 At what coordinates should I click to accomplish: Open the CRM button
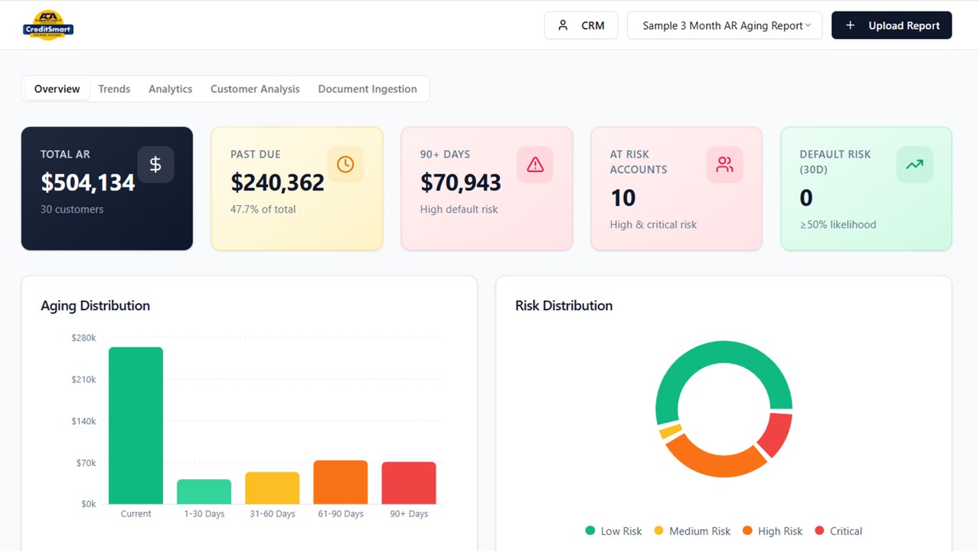click(x=581, y=25)
